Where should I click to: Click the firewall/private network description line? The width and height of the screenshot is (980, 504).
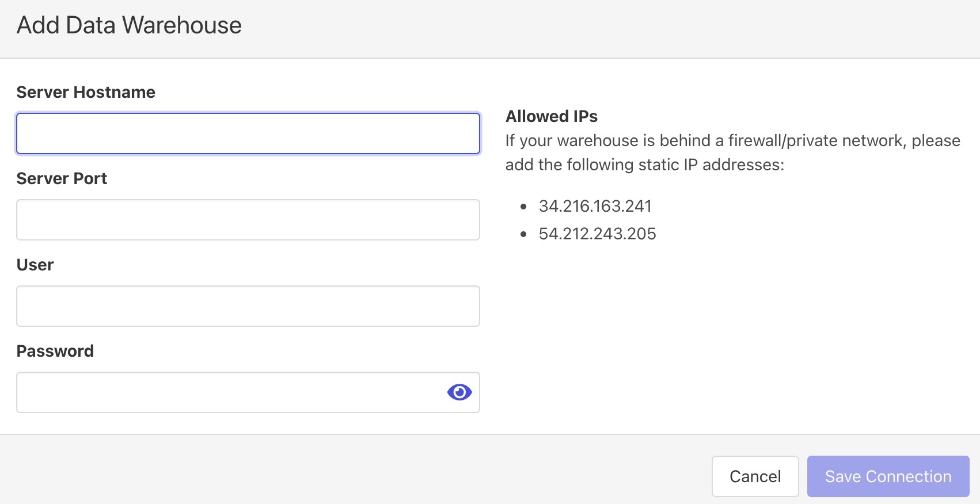pyautogui.click(x=732, y=140)
